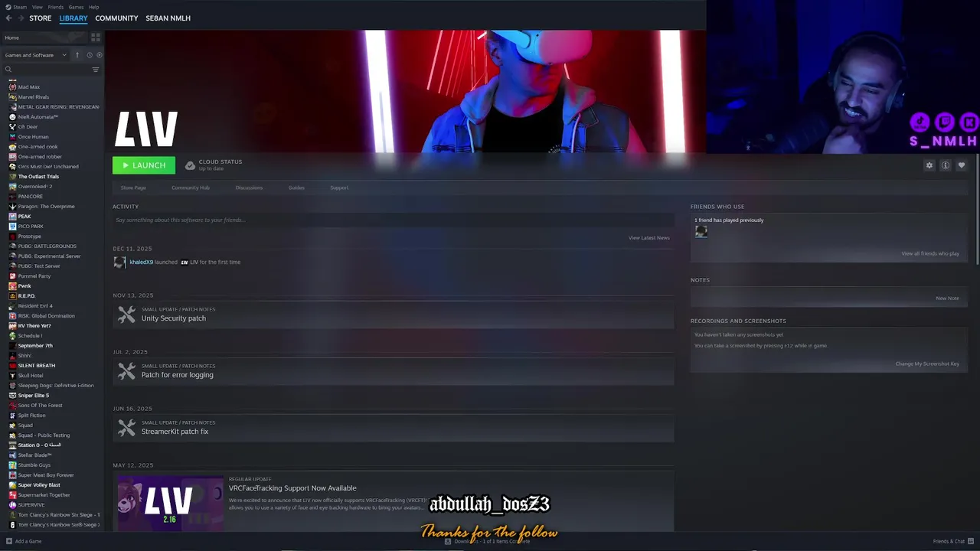Open the SE8AN NMLH profile tab

pos(168,18)
